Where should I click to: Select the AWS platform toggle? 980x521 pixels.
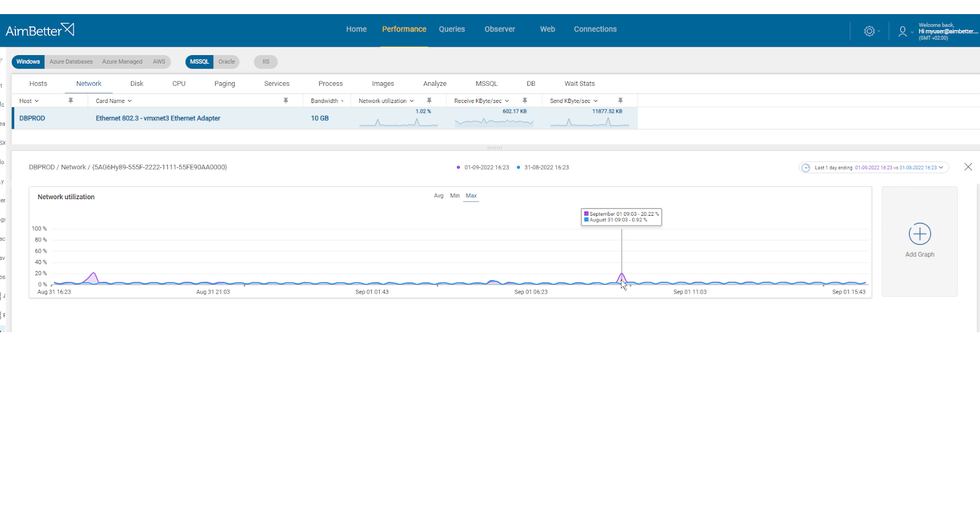point(159,62)
